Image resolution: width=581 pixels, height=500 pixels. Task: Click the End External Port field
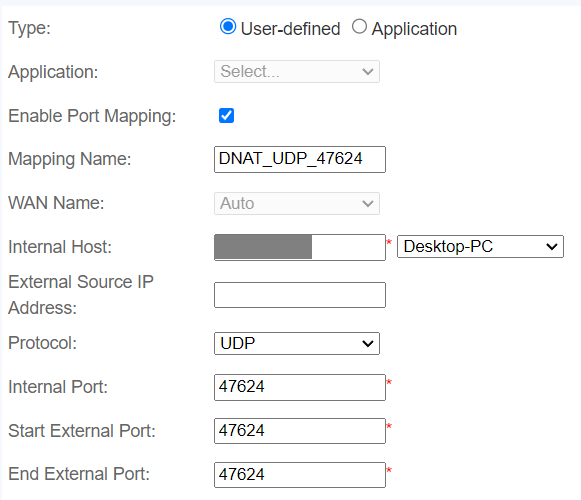click(x=300, y=475)
